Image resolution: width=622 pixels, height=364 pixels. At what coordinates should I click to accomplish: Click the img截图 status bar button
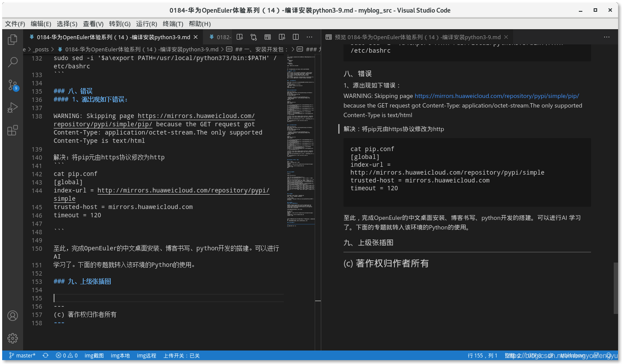(x=94, y=356)
